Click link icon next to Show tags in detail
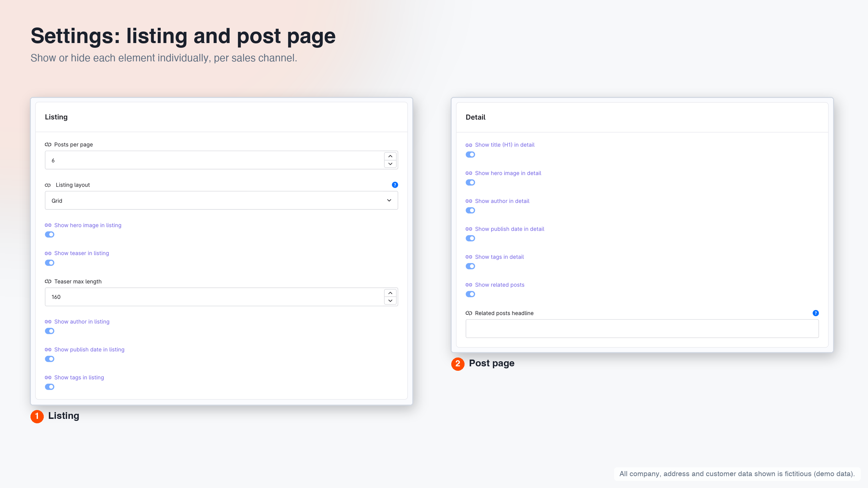The height and width of the screenshot is (488, 868). 469,257
